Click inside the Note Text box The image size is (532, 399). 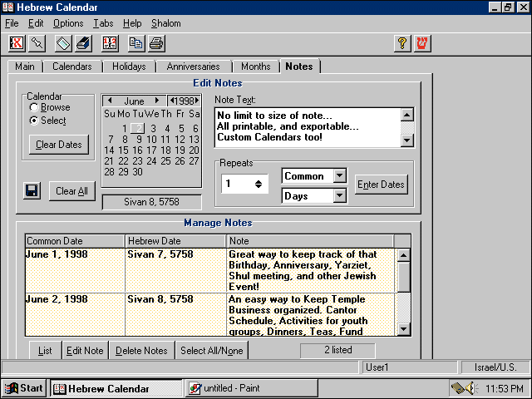pyautogui.click(x=308, y=127)
